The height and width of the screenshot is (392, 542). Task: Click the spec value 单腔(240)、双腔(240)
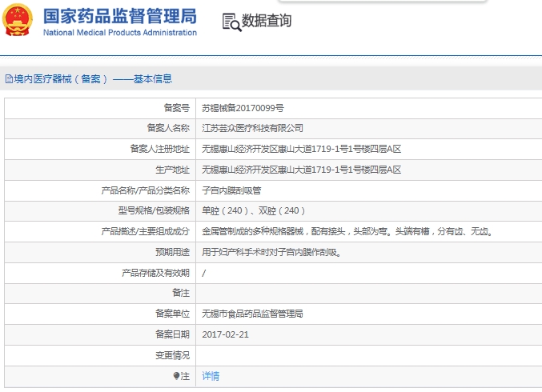253,210
